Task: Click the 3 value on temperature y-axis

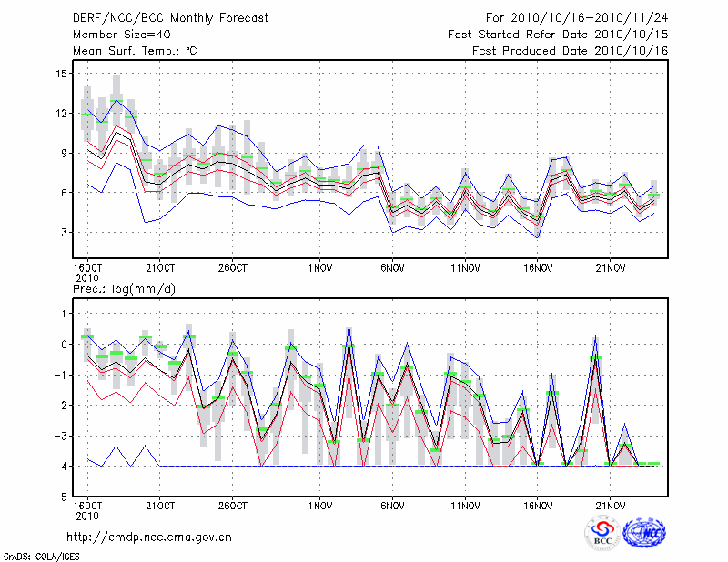Action: (x=65, y=233)
